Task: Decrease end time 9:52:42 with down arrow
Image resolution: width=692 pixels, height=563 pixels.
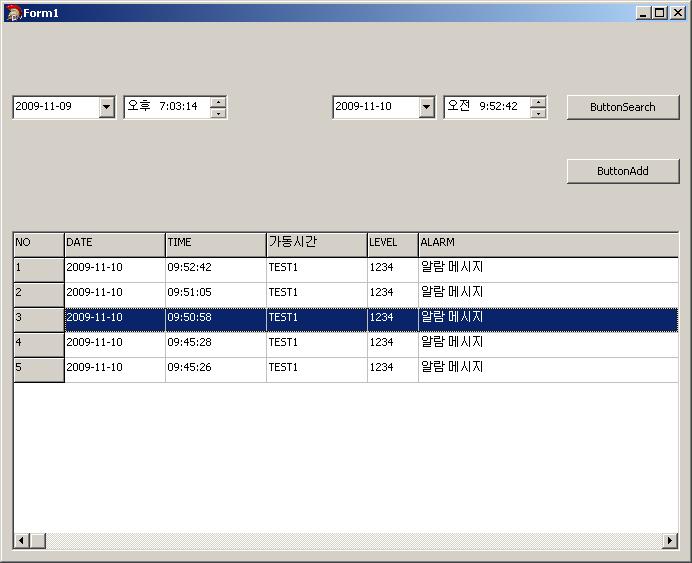Action: pos(538,113)
